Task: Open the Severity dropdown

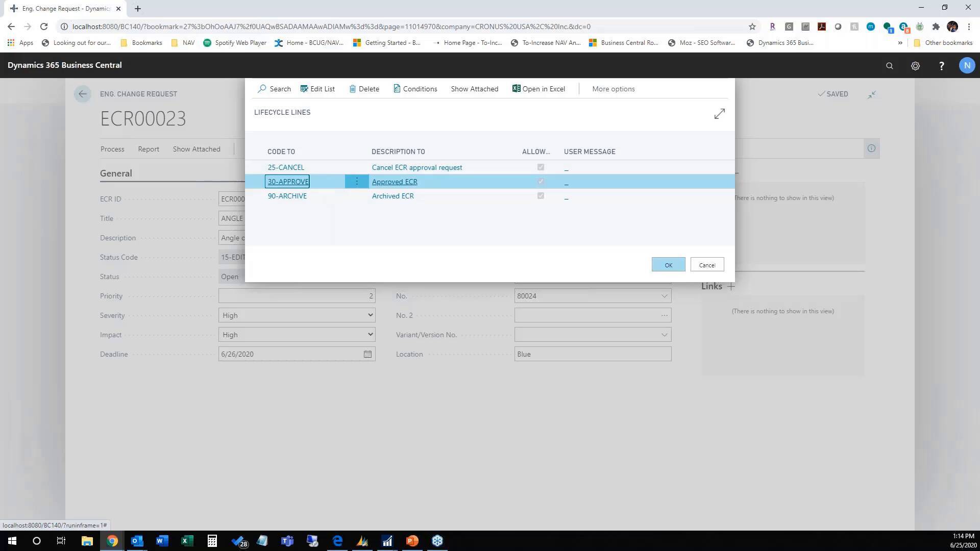Action: pos(370,315)
